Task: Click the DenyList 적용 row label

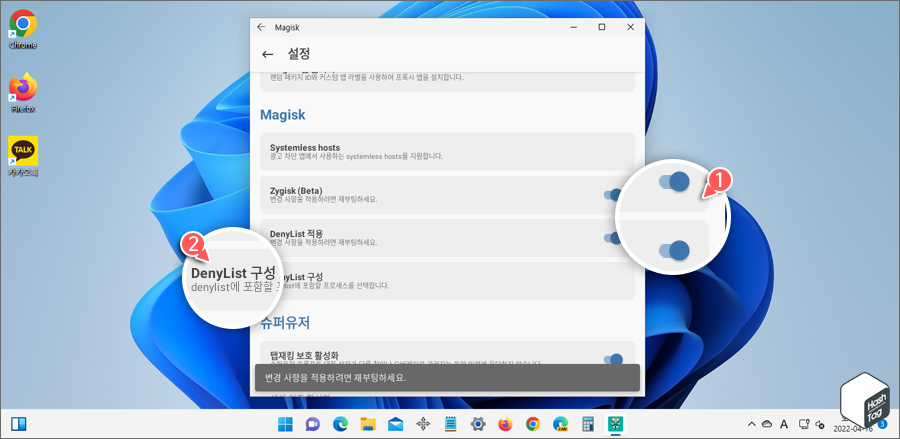Action: coord(296,234)
